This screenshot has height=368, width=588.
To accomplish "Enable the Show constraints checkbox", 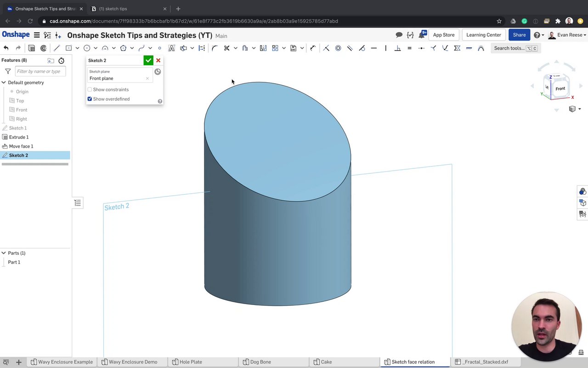I will pos(90,90).
